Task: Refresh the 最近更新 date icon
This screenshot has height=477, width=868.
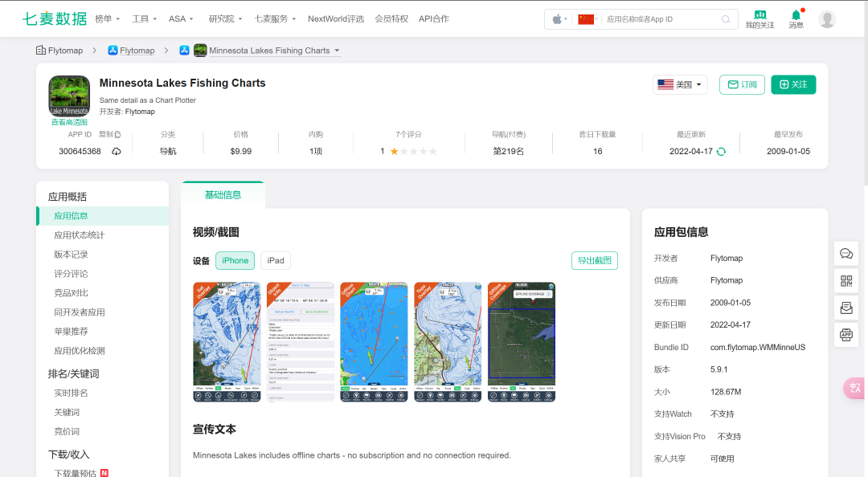Action: pyautogui.click(x=721, y=151)
